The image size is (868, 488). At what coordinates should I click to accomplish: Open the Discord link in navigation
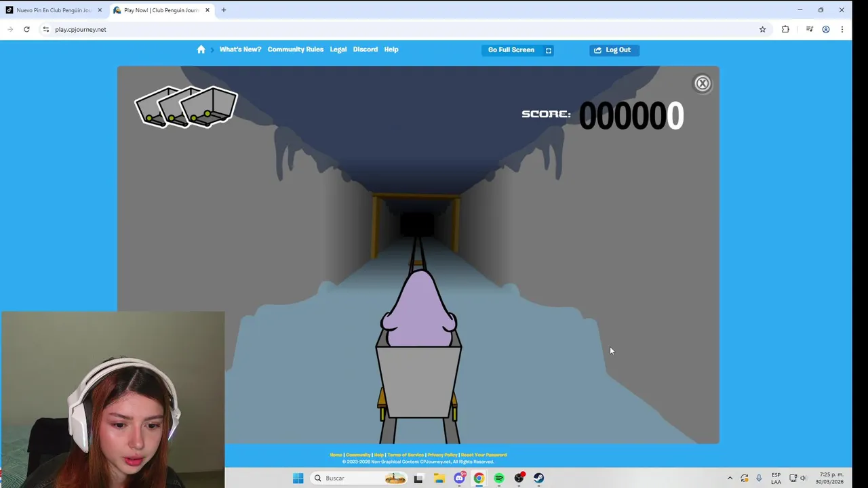pos(366,49)
